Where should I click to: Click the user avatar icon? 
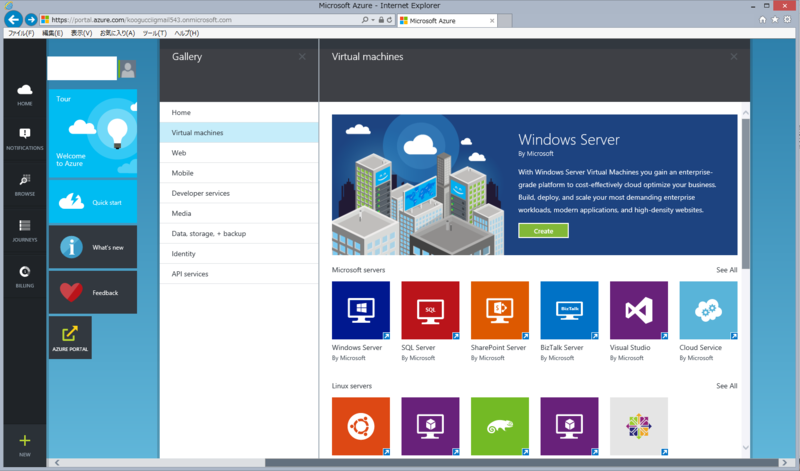click(128, 69)
